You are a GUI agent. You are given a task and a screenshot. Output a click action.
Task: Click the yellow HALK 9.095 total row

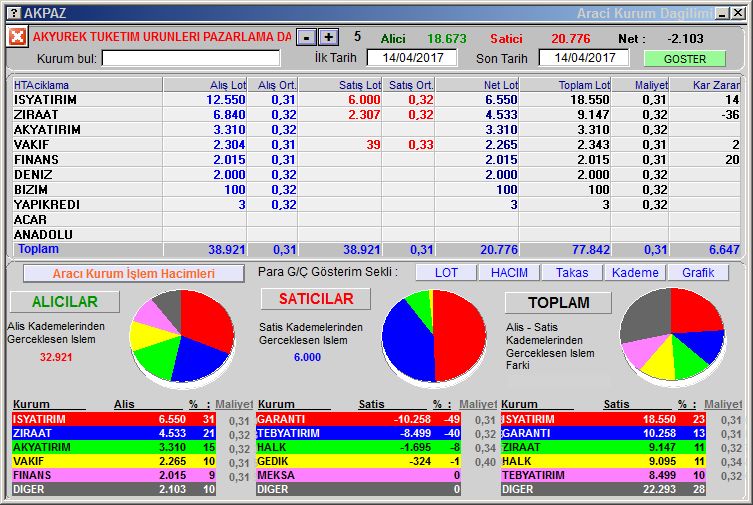coord(603,461)
